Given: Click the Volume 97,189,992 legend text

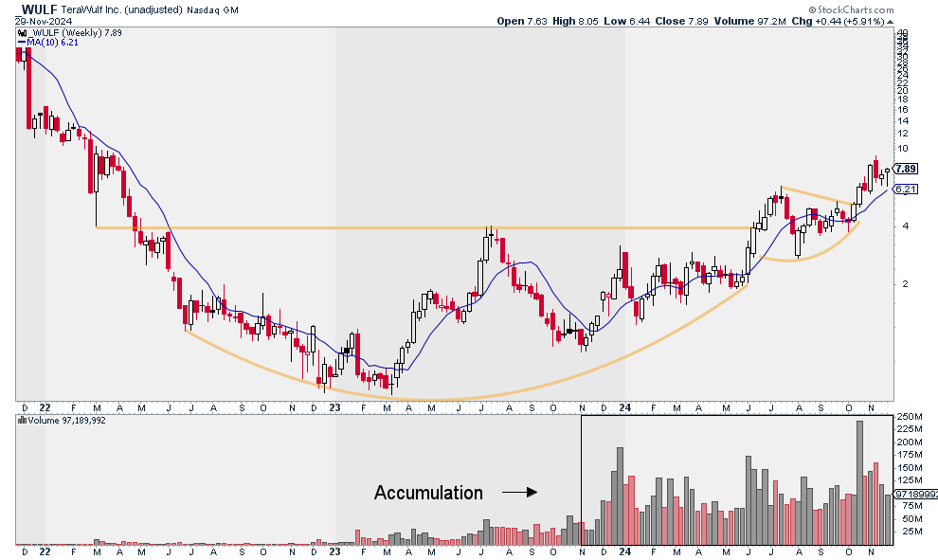Looking at the screenshot, I should [66, 421].
